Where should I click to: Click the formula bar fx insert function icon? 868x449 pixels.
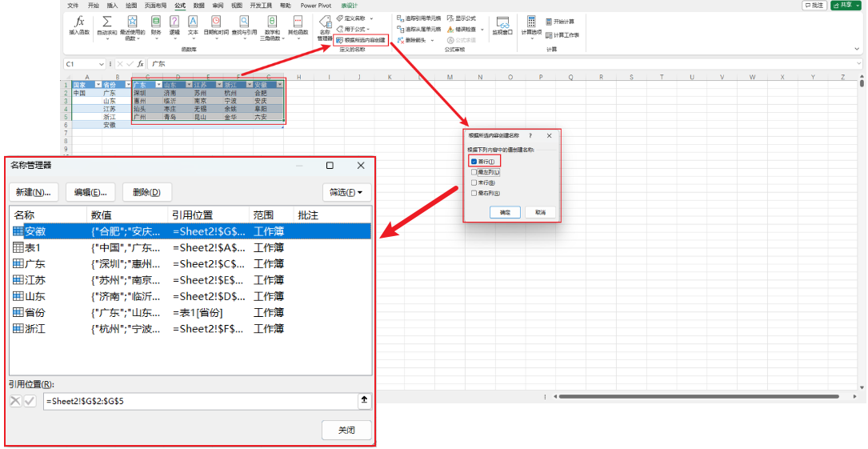(141, 64)
